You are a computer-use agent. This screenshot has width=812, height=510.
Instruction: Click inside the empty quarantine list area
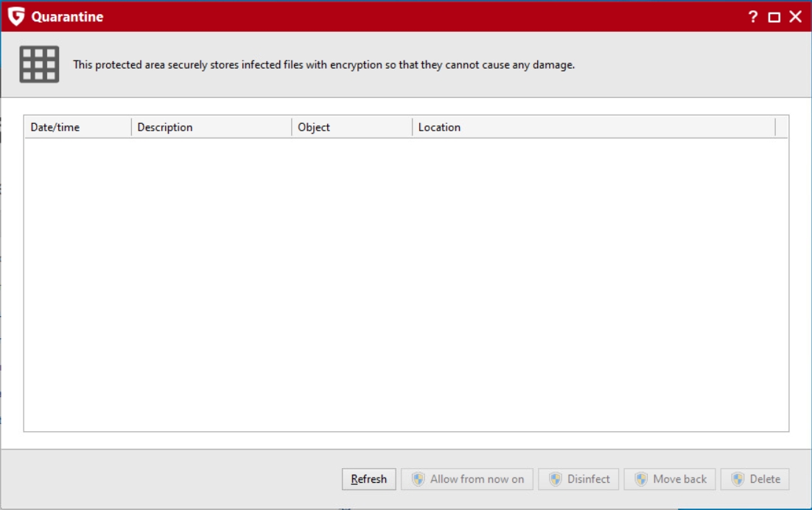[x=405, y=284]
